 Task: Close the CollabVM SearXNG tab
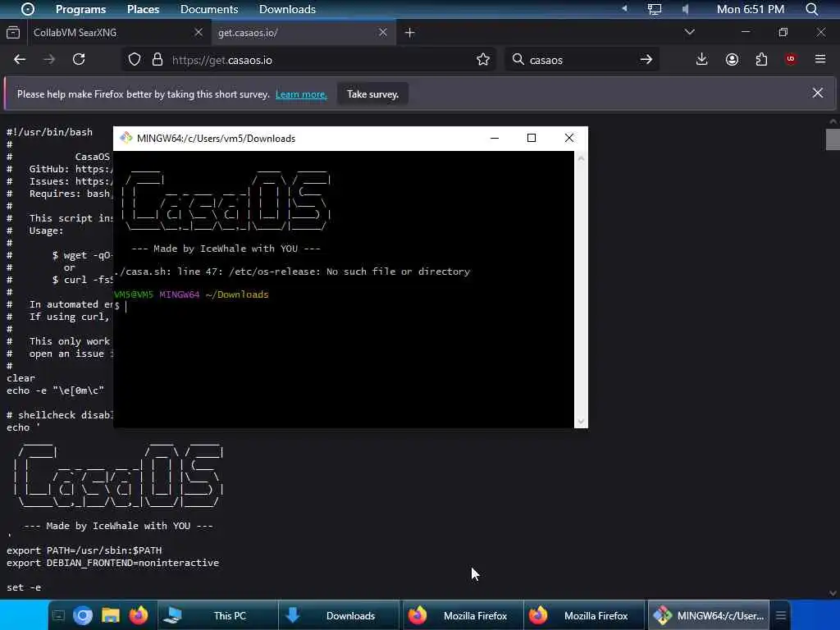coord(199,33)
